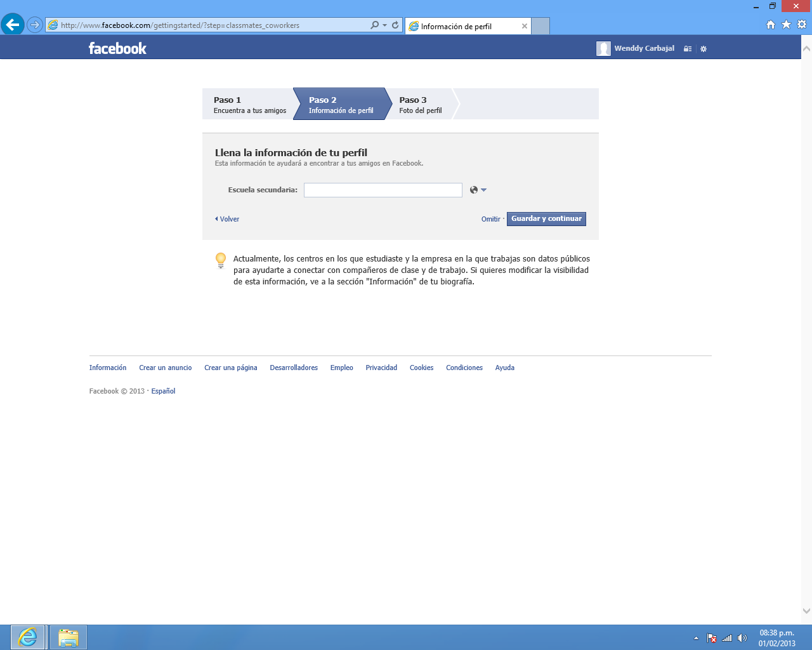The width and height of the screenshot is (812, 650).
Task: Open the speaker volume icon in system tray
Action: coord(743,639)
